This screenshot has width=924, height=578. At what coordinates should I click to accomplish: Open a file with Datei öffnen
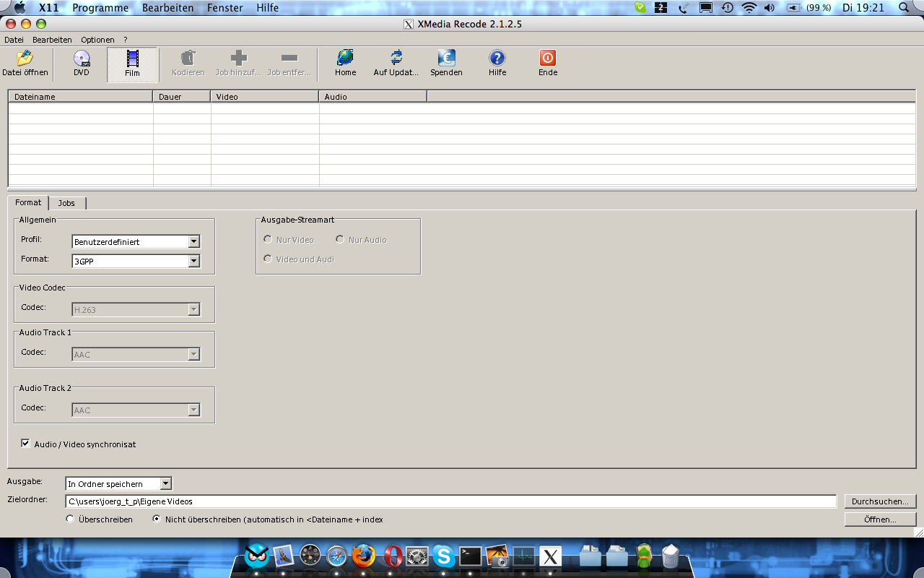tap(25, 64)
